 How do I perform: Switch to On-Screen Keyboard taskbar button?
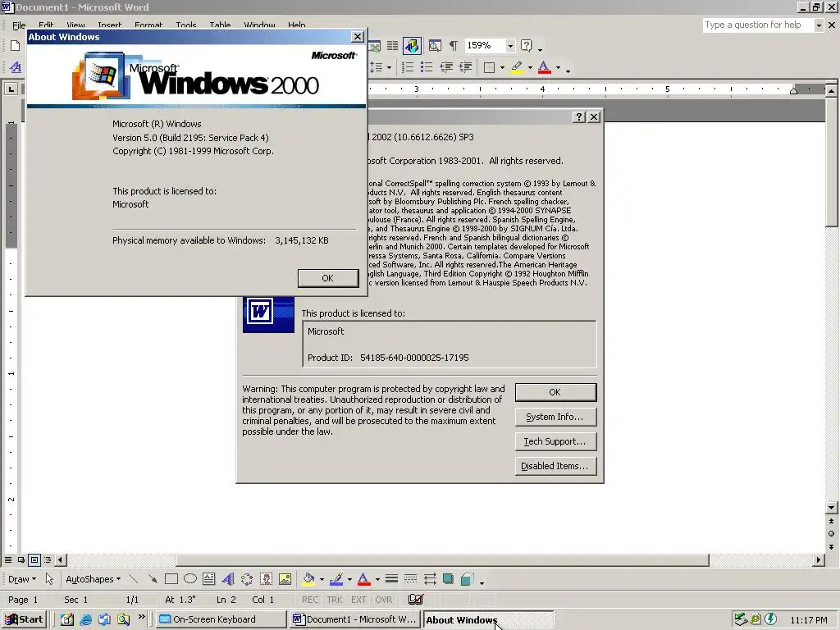(221, 619)
